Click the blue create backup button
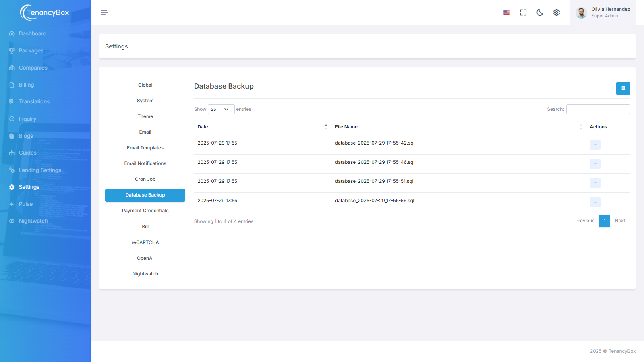The width and height of the screenshot is (644, 362). tap(623, 88)
